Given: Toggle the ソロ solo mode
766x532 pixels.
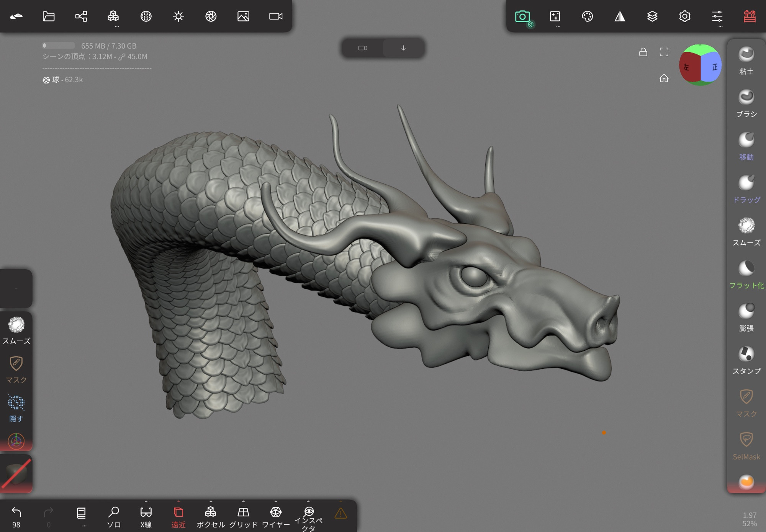Looking at the screenshot, I should 114,517.
